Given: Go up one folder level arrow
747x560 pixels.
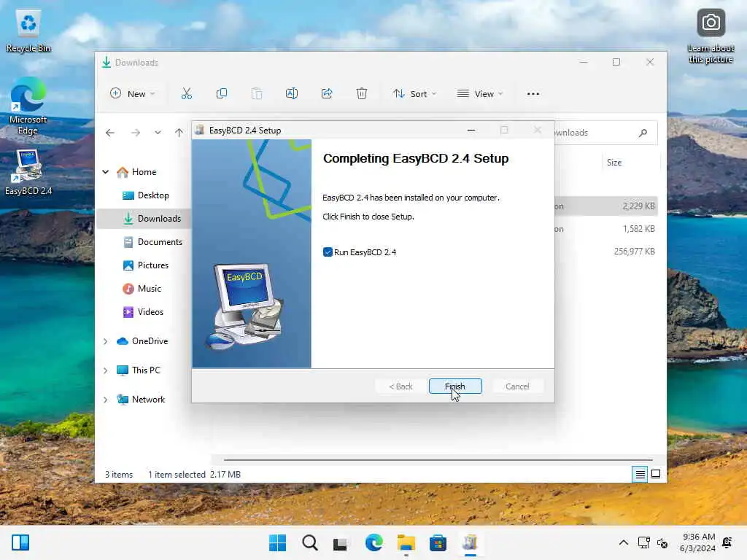Looking at the screenshot, I should tap(179, 133).
